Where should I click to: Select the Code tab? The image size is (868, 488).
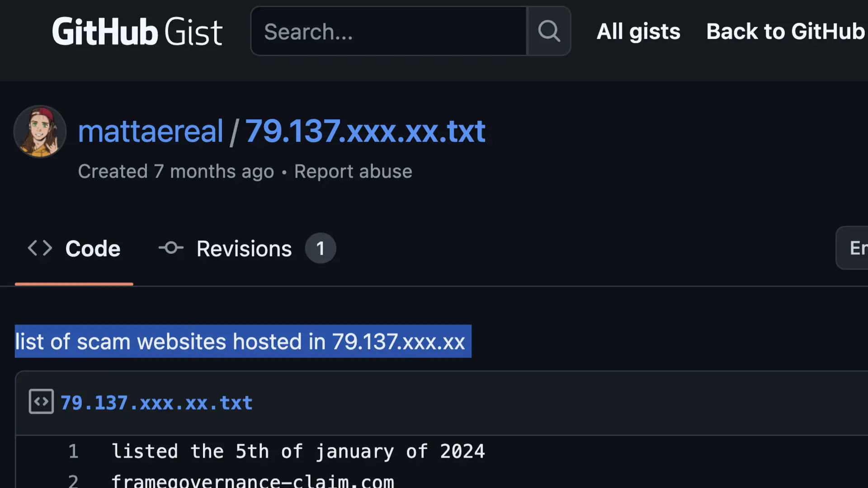point(74,249)
